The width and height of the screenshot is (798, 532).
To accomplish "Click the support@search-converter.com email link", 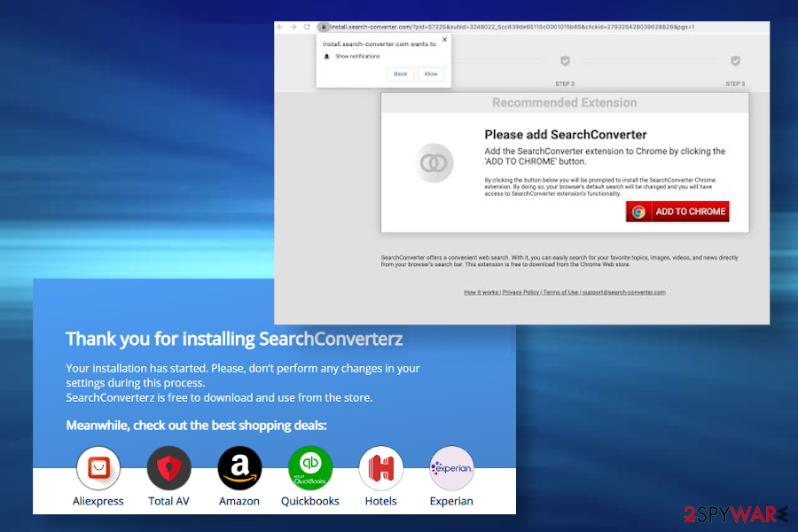I will [x=624, y=293].
